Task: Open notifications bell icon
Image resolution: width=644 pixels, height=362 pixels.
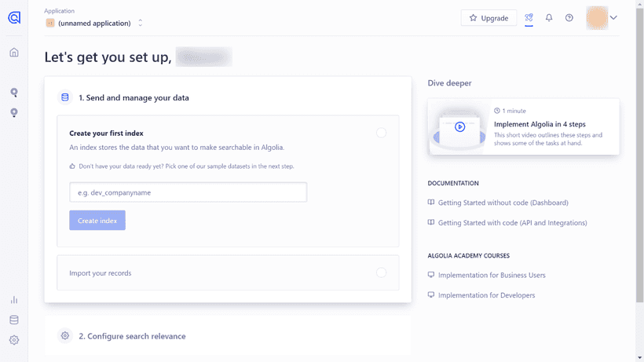Action: tap(549, 17)
